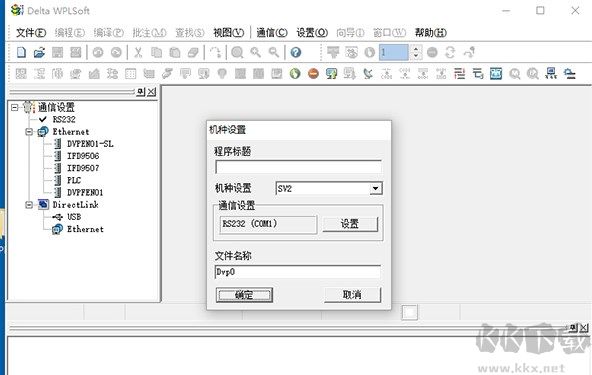
Task: Confirm the dialog with 确定 button
Action: (244, 295)
